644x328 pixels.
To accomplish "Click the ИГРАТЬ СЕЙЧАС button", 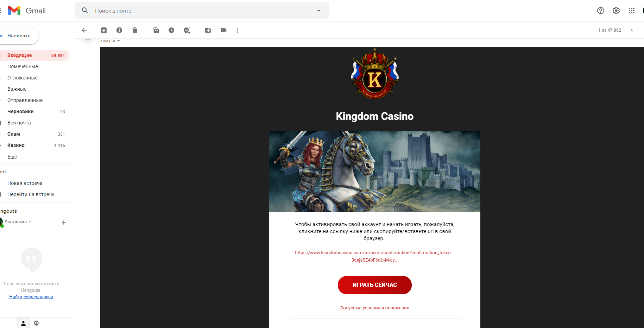I will [375, 285].
